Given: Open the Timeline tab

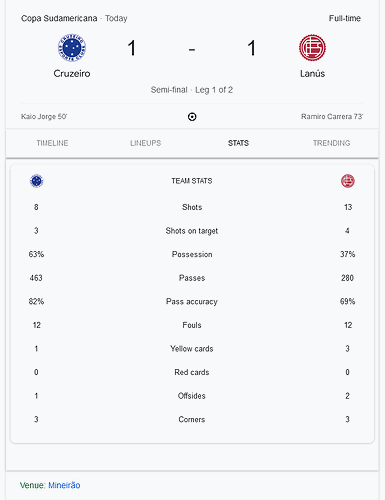Looking at the screenshot, I should coord(52,143).
